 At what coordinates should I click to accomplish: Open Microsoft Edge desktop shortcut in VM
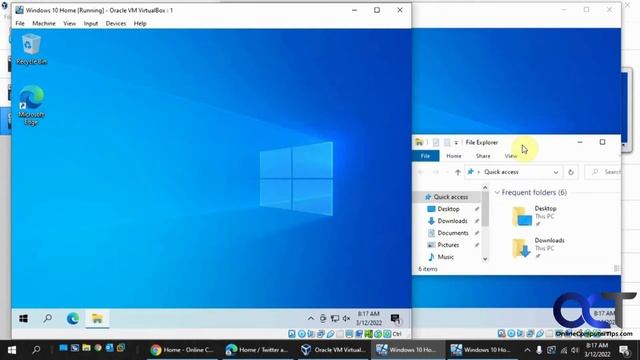pos(31,105)
